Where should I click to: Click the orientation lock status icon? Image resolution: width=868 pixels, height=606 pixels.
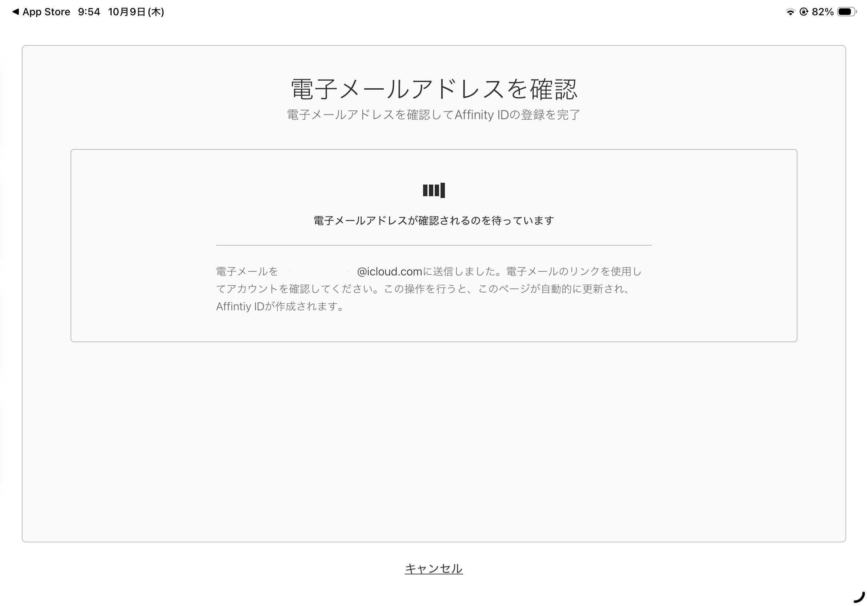coord(804,12)
